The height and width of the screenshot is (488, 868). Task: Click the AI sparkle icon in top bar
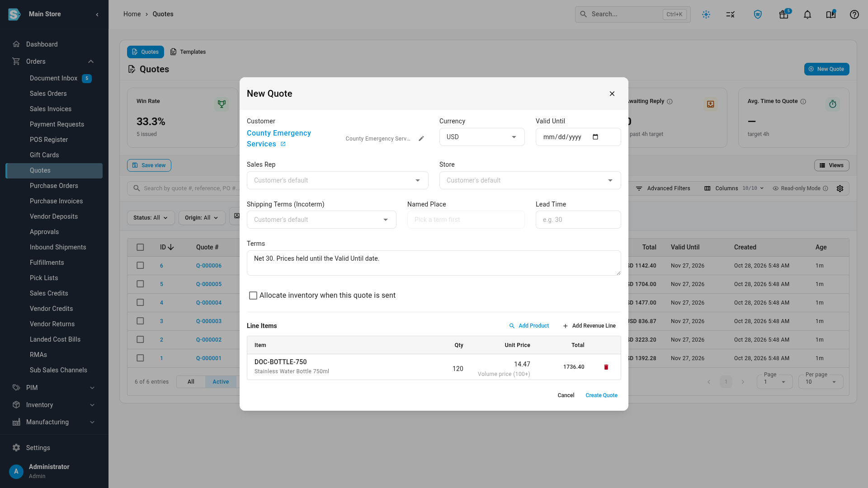click(x=706, y=14)
